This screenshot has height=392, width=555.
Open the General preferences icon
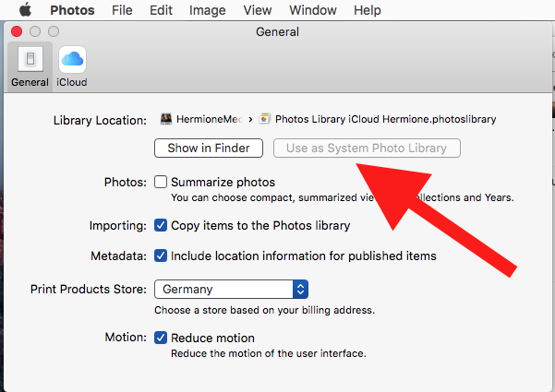tap(30, 62)
